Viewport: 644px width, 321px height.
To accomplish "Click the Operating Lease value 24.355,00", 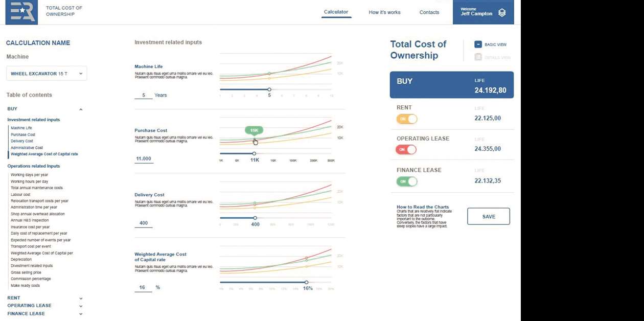I will 488,149.
